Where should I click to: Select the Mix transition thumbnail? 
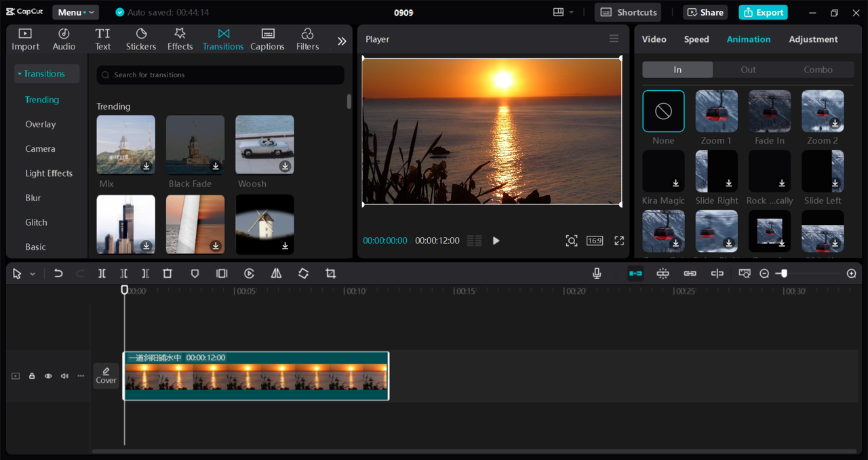pyautogui.click(x=125, y=144)
